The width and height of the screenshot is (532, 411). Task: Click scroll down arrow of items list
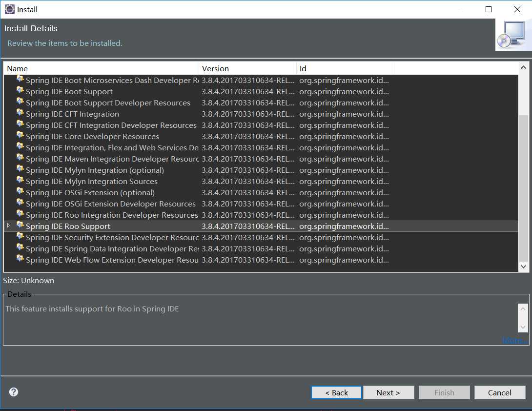click(523, 267)
